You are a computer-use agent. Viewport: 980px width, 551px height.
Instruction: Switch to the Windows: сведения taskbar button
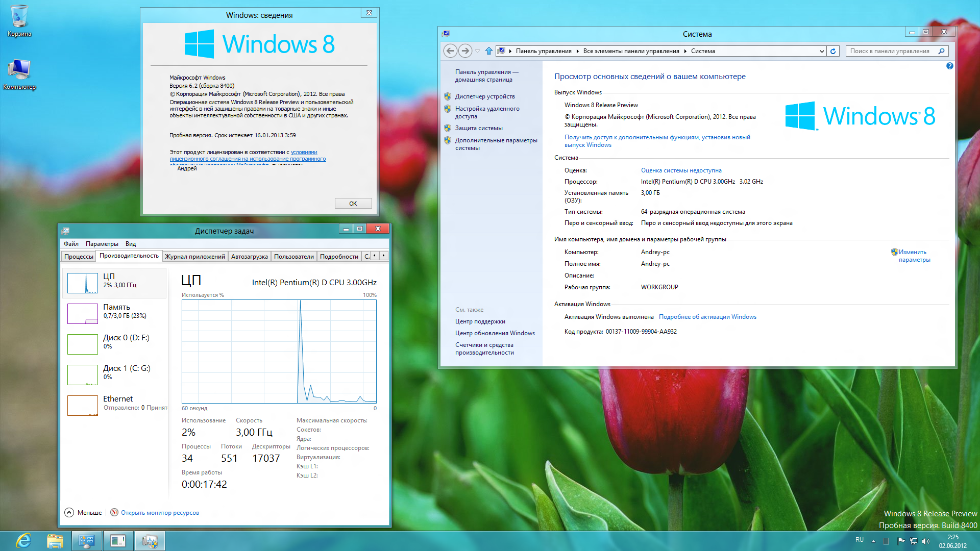point(118,541)
